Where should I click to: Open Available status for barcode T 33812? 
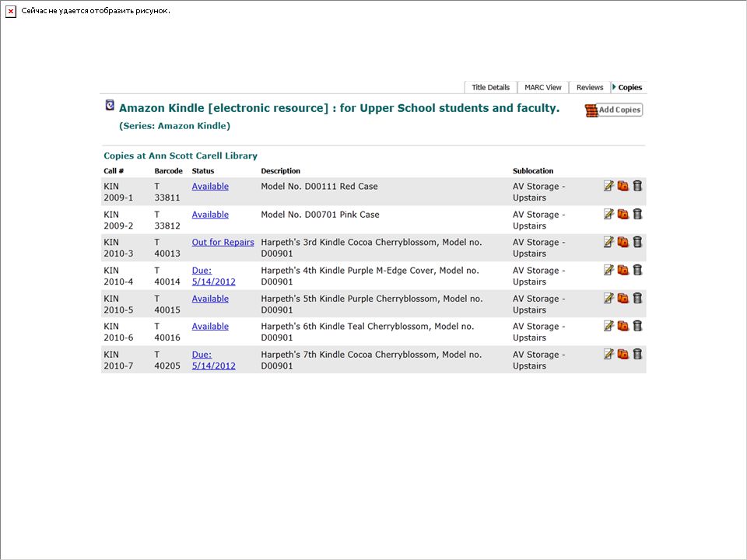click(210, 215)
